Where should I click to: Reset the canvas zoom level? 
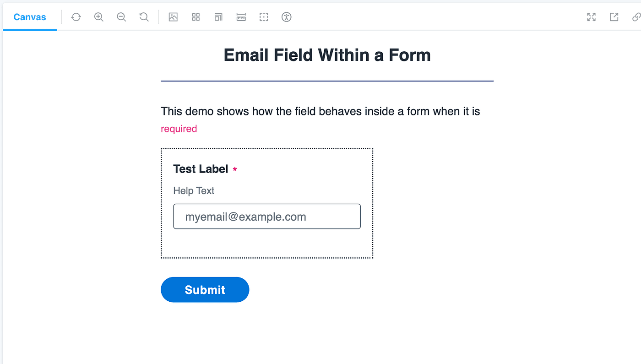144,17
